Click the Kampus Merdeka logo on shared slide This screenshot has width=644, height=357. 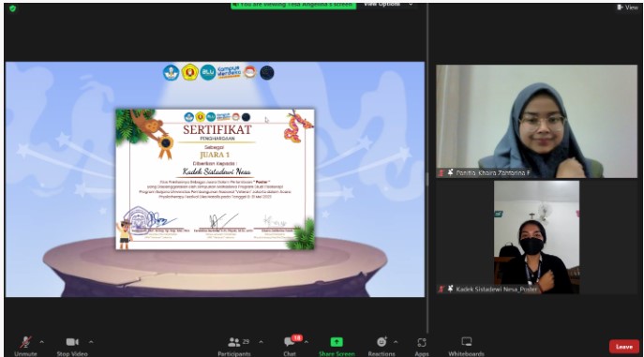coord(229,72)
